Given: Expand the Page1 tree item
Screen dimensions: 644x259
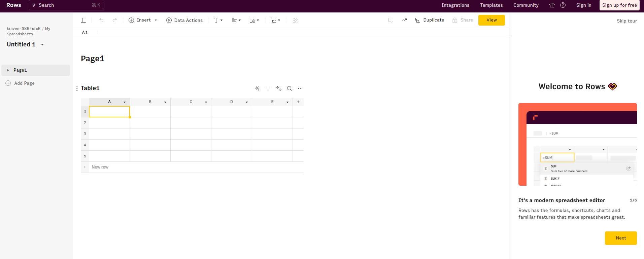Looking at the screenshot, I should tap(8, 70).
